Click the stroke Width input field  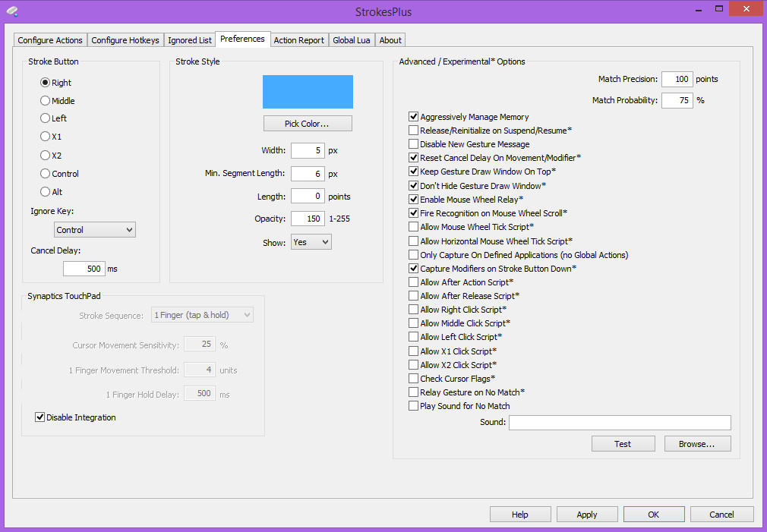308,150
